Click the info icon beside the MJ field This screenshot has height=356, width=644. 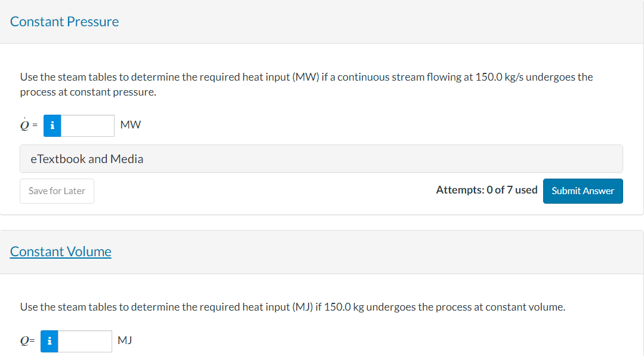click(50, 341)
